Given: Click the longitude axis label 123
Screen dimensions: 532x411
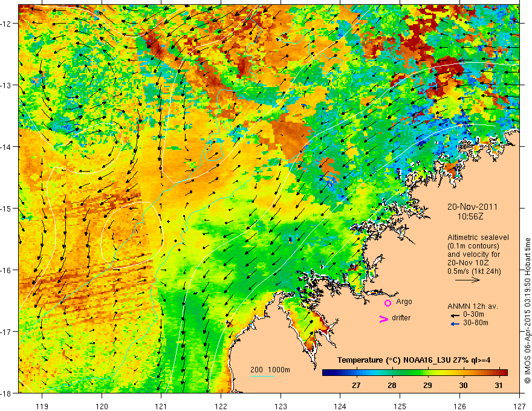Looking at the screenshot, I should click(281, 406).
